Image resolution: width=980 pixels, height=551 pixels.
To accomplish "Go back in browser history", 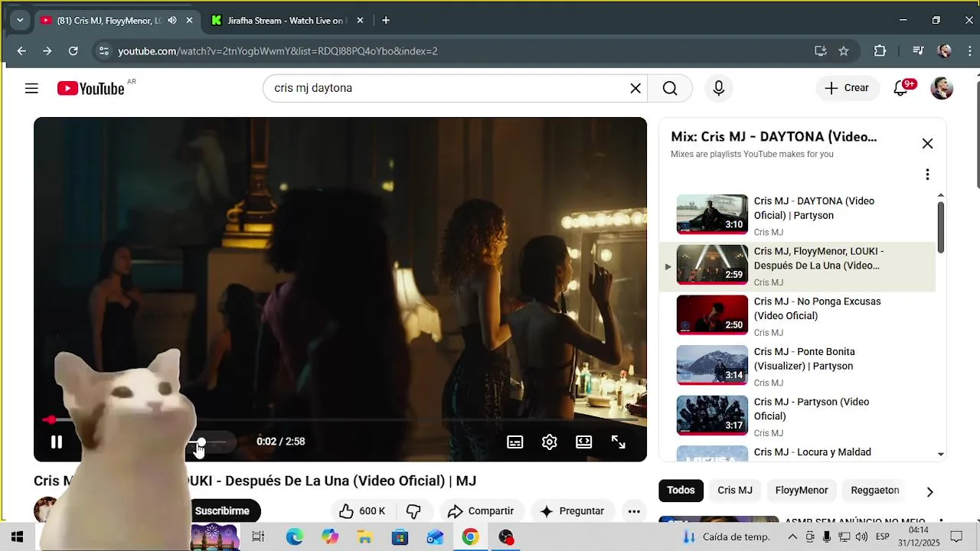I will click(x=21, y=51).
